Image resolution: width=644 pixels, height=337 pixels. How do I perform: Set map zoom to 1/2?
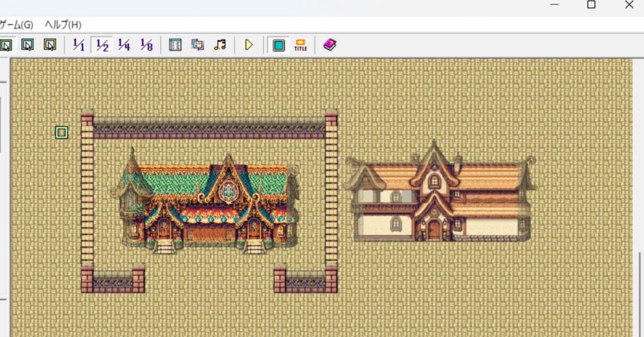pyautogui.click(x=102, y=45)
